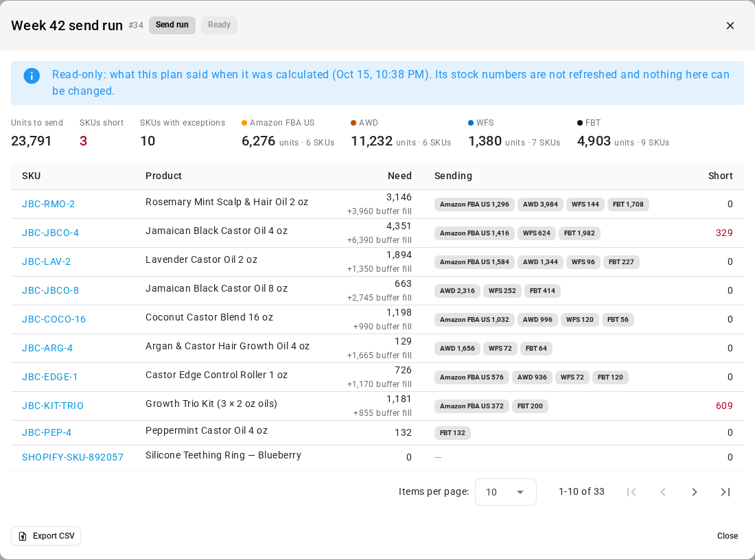Click the black FBT legend dot
This screenshot has width=755, height=560.
tap(580, 124)
